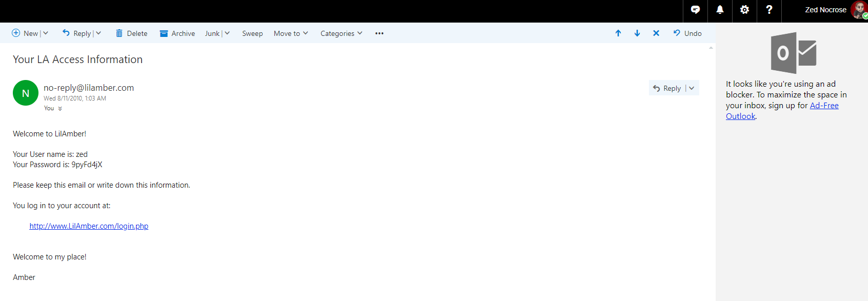Go to next message with down arrow
The image size is (868, 301).
(x=637, y=33)
